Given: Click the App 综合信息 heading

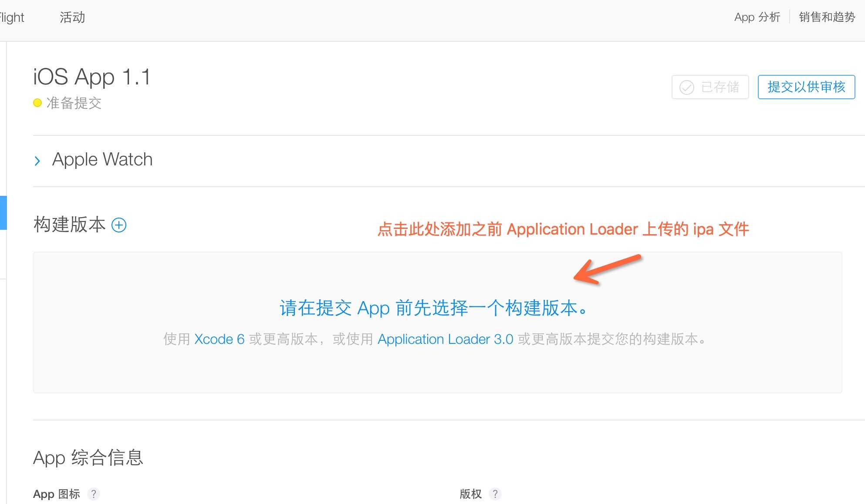Looking at the screenshot, I should click(88, 458).
